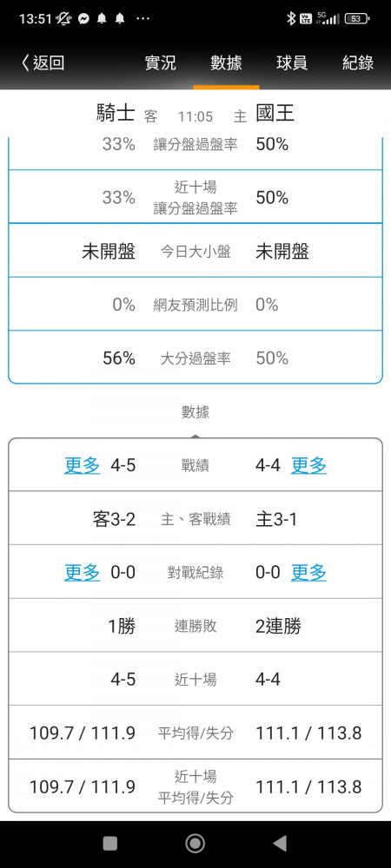Tap Android recent apps square button
The width and height of the screenshot is (391, 868).
[x=110, y=843]
